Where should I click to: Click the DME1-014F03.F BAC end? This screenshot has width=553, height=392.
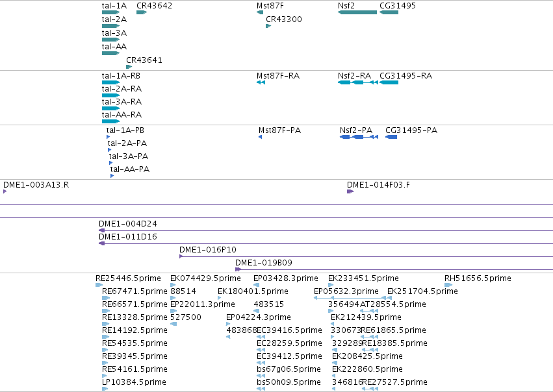coord(350,191)
